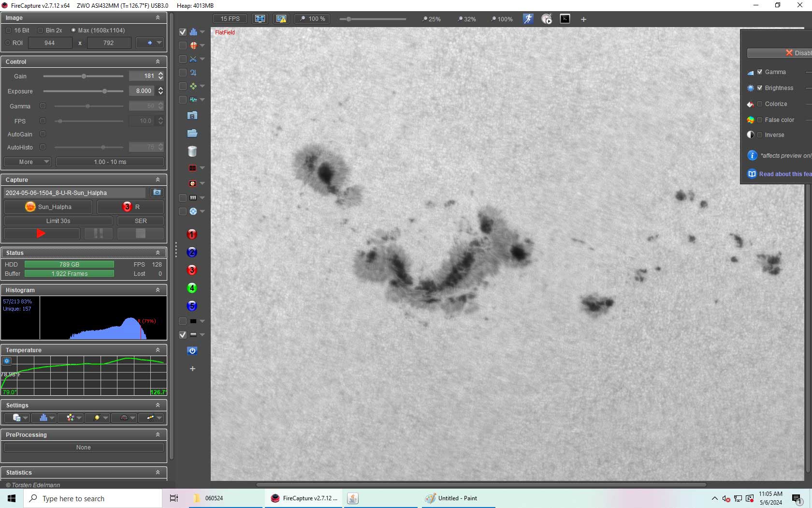
Task: Click the green autoguide arrows icon
Action: (x=193, y=86)
